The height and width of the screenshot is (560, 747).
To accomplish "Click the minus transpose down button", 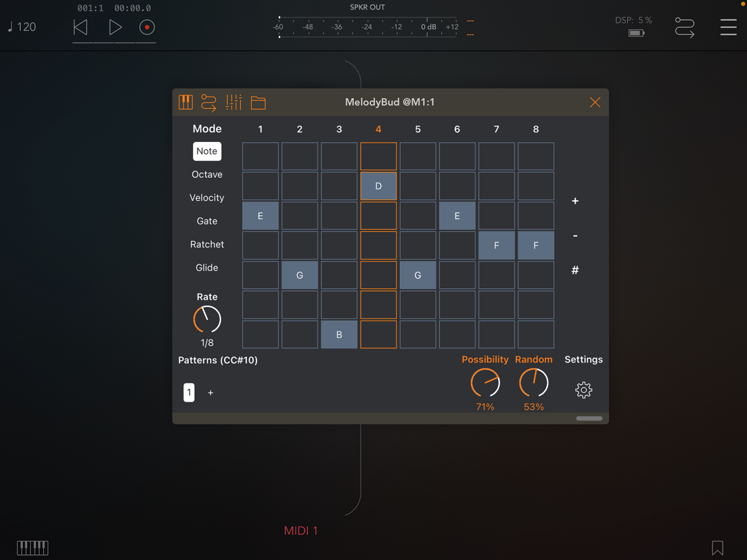I will (575, 236).
